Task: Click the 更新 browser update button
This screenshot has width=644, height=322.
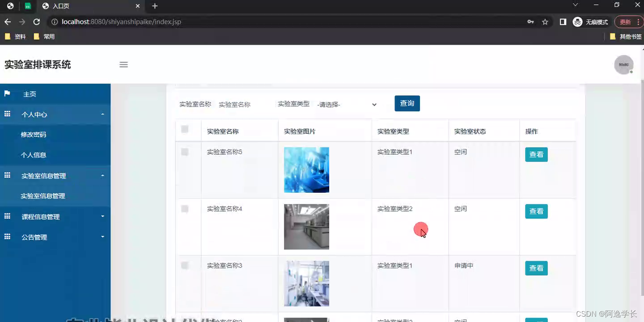Action: pyautogui.click(x=628, y=22)
